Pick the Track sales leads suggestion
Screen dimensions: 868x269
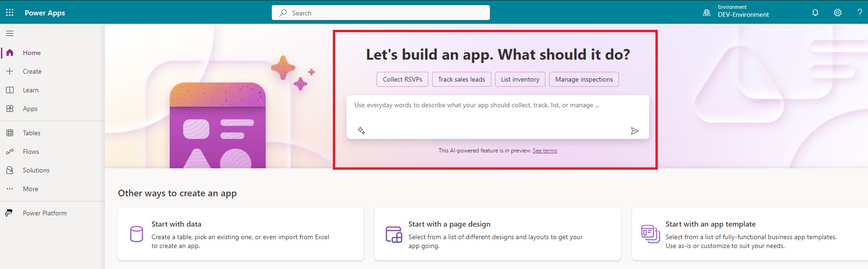(x=461, y=79)
